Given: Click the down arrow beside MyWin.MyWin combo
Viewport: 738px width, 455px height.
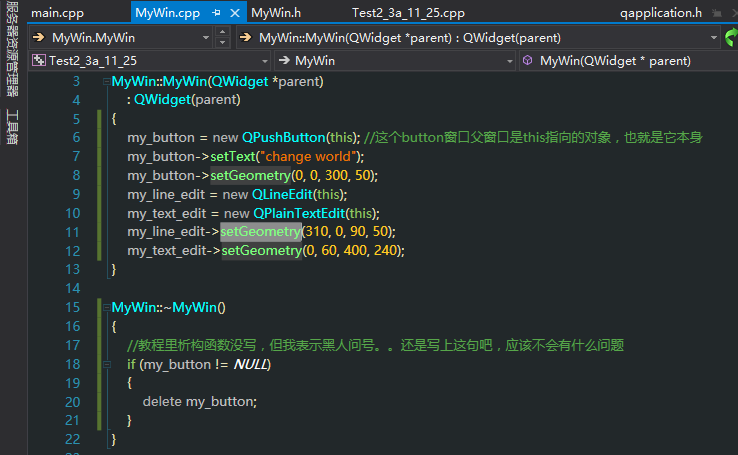Looking at the screenshot, I should 222,42.
